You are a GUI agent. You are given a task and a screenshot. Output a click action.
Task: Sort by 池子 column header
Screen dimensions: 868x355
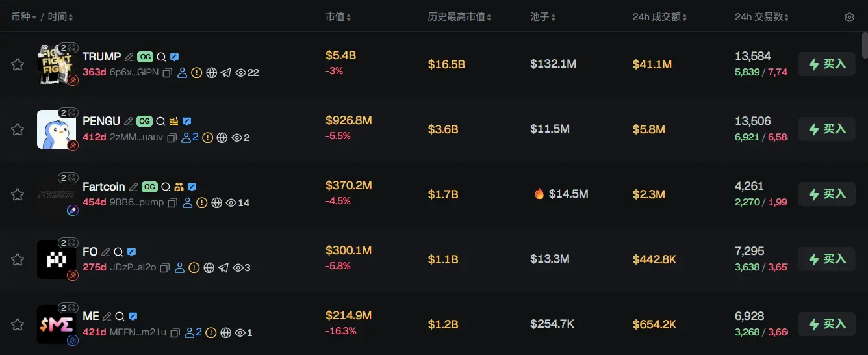[542, 17]
